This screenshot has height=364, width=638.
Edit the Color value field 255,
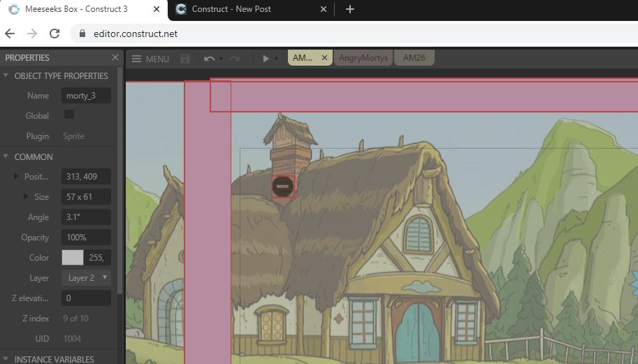point(98,257)
